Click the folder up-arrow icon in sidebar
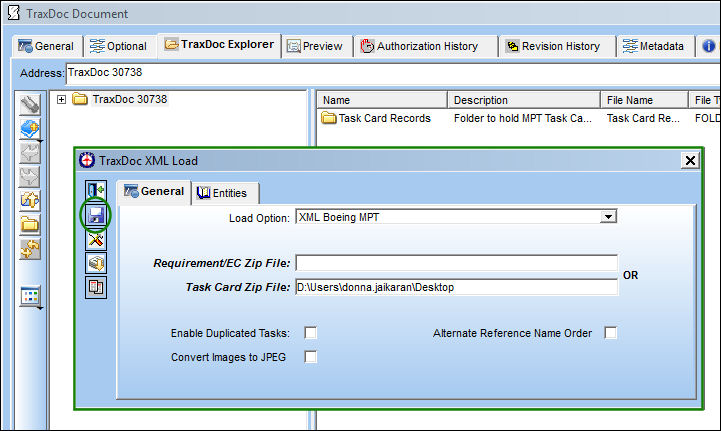This screenshot has height=431, width=721. pos(30,201)
